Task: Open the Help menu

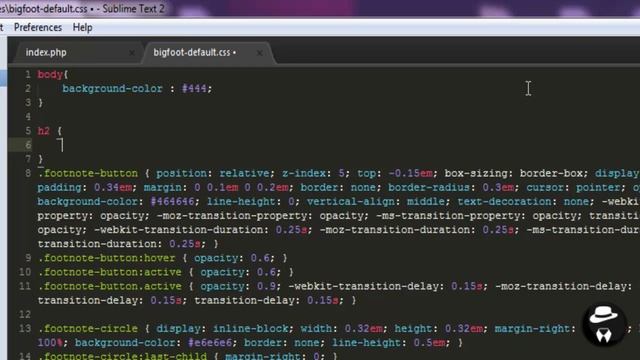Action: [x=82, y=27]
